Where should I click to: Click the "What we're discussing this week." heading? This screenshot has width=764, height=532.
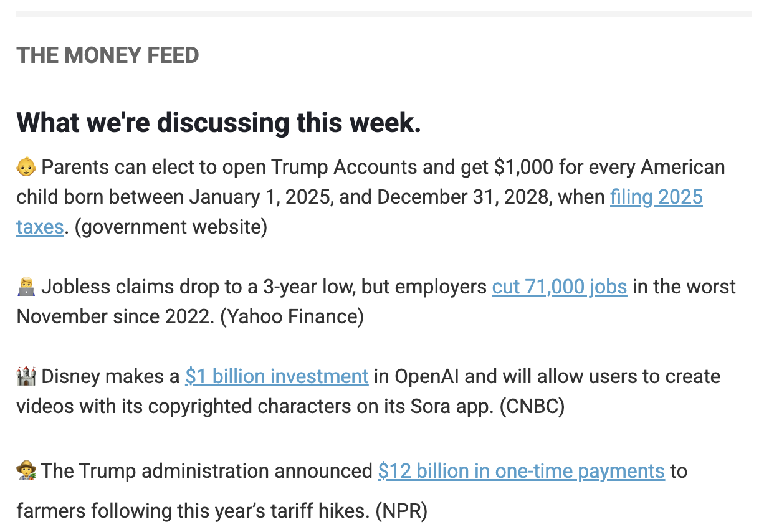(219, 122)
